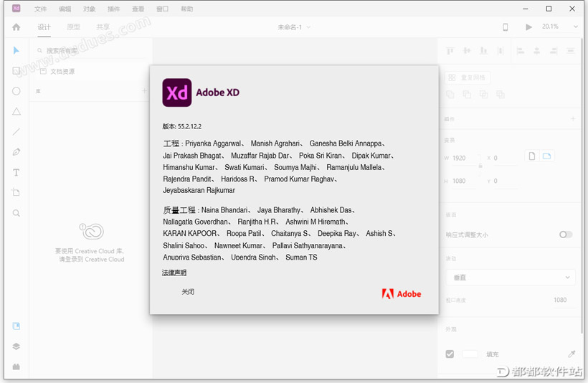Click the legal notices link in dialog
The height and width of the screenshot is (383, 588).
pos(174,273)
